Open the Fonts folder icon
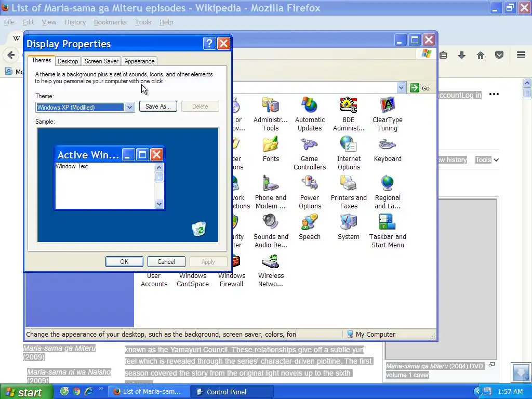 [270, 149]
